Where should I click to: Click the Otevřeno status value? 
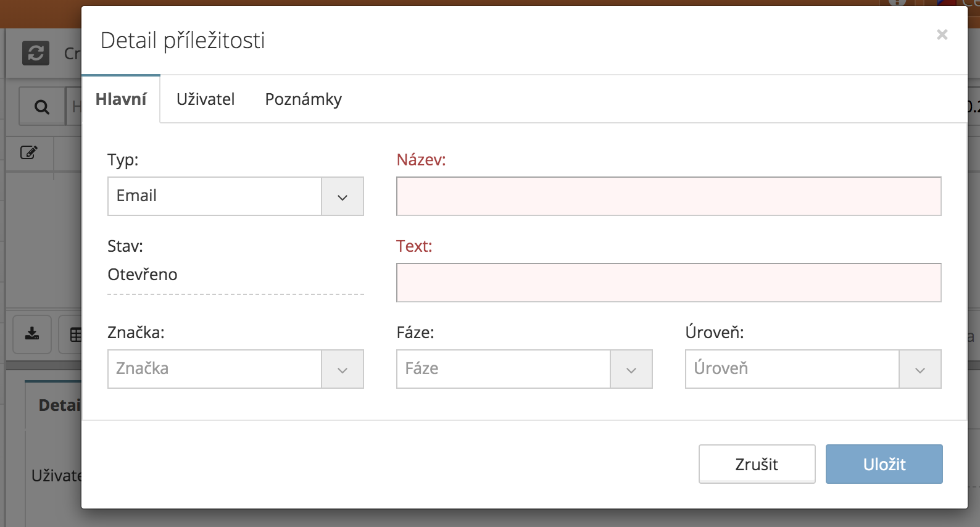(x=143, y=275)
